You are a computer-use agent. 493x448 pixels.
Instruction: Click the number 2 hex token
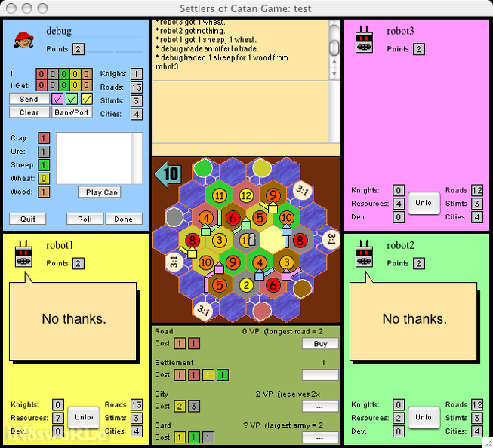pos(246,285)
